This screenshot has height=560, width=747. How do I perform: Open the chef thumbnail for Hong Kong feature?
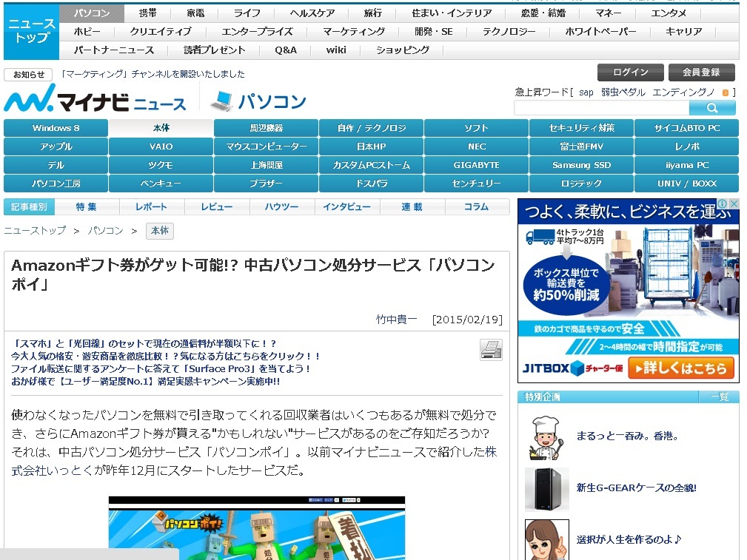[546, 436]
